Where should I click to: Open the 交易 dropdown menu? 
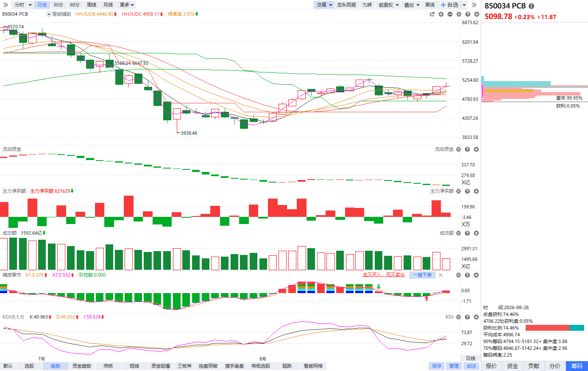click(324, 5)
